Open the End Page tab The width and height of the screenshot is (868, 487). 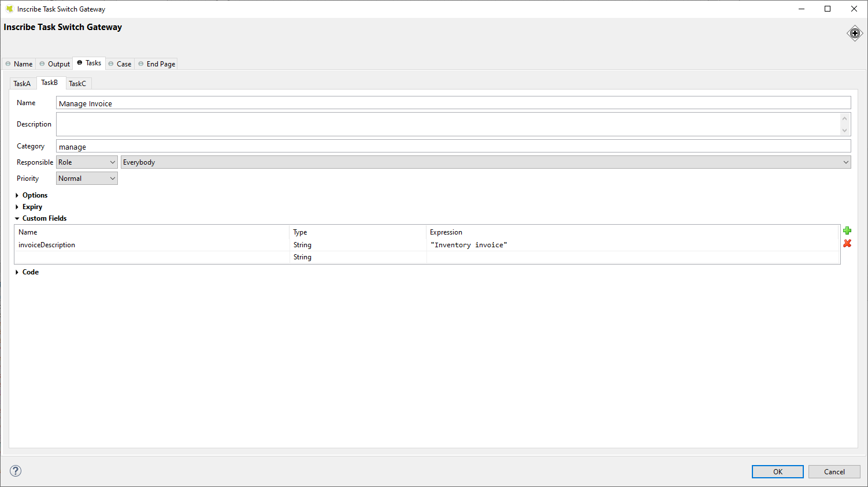coord(160,64)
